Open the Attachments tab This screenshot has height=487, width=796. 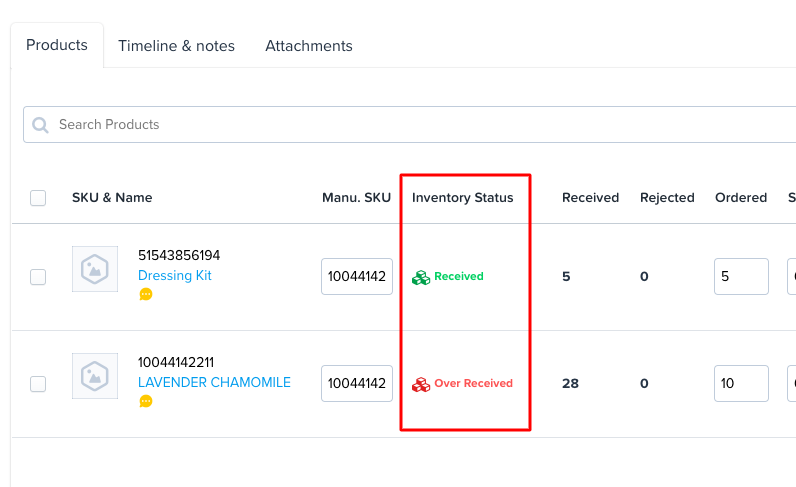308,46
